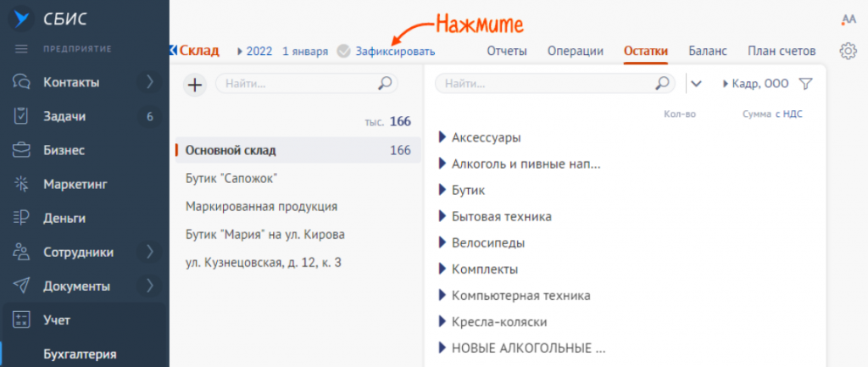Open Задачи in the sidebar
This screenshot has width=868, height=367.
tap(64, 116)
